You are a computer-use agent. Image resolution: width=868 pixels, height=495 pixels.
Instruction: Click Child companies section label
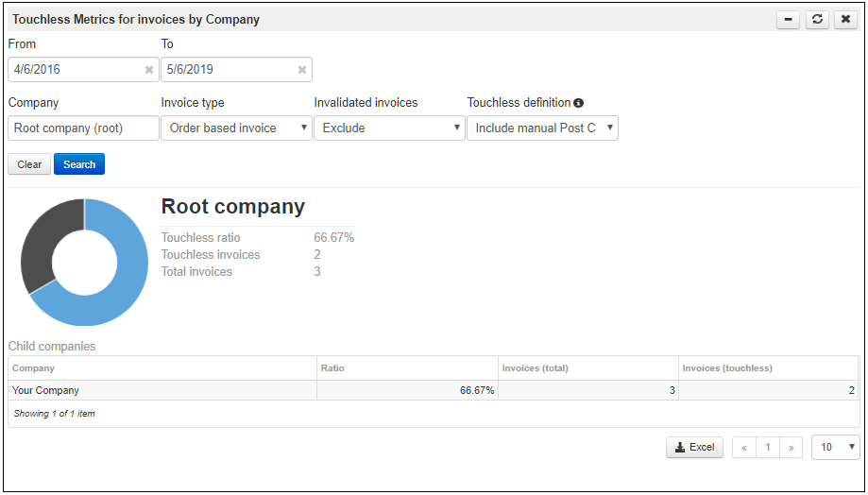[x=52, y=346]
